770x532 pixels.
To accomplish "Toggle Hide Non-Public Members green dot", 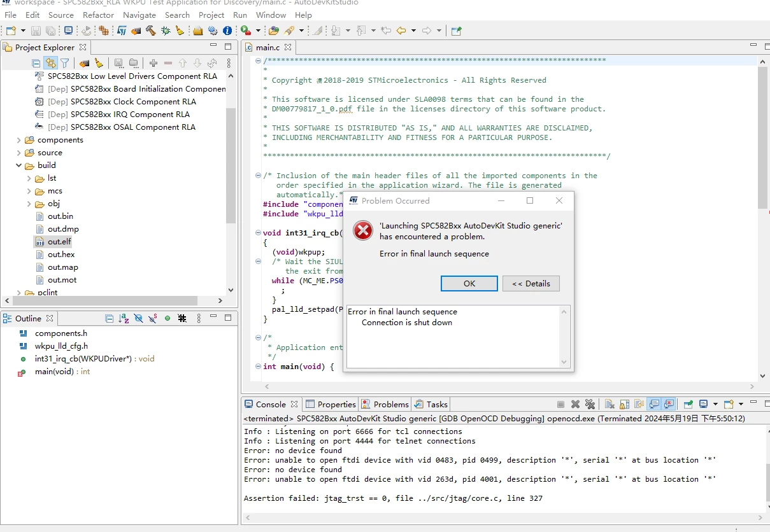I will coord(168,318).
